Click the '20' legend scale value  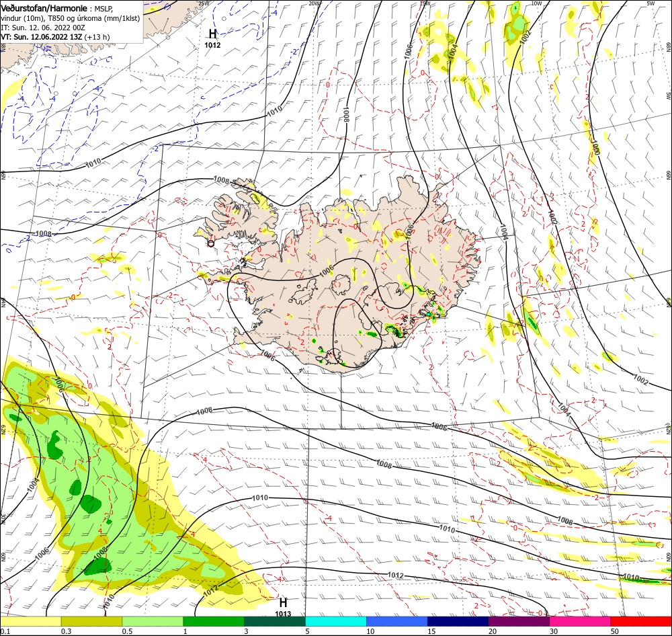[493, 631]
